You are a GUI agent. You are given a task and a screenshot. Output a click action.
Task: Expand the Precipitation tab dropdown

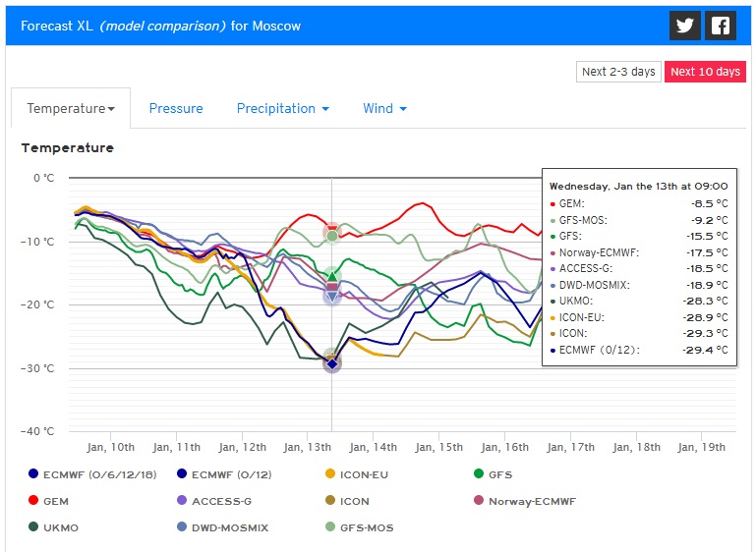coord(283,108)
